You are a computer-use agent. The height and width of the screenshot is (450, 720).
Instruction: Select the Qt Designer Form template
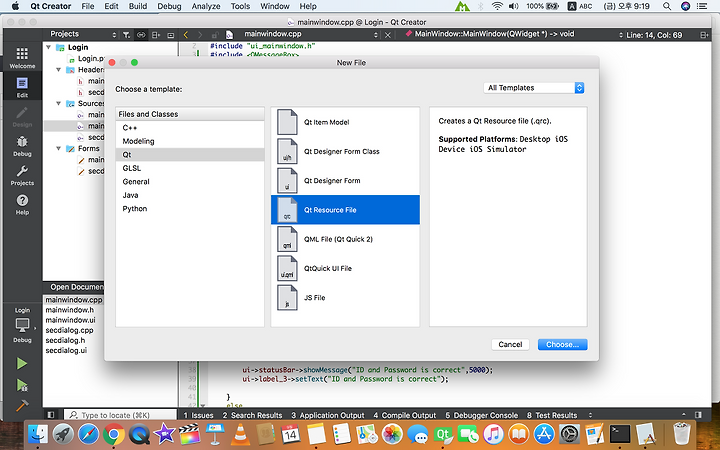point(345,180)
